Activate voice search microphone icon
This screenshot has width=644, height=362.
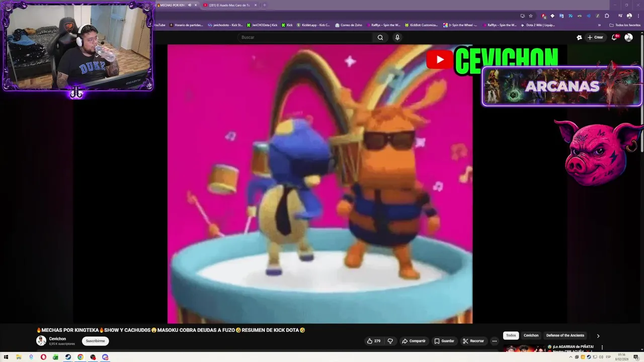397,37
